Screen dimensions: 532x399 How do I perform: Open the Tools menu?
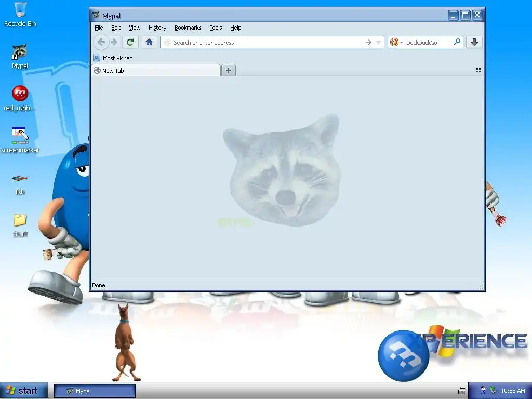pyautogui.click(x=216, y=28)
